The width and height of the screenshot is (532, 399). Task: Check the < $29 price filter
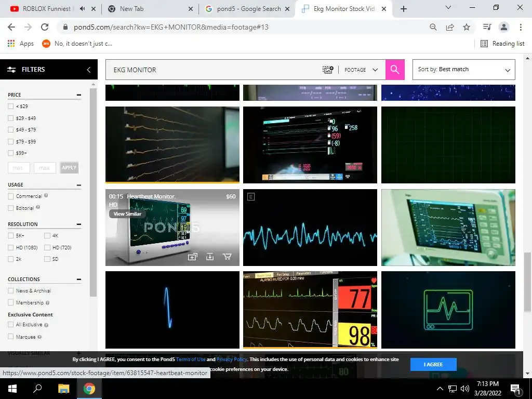click(x=10, y=106)
